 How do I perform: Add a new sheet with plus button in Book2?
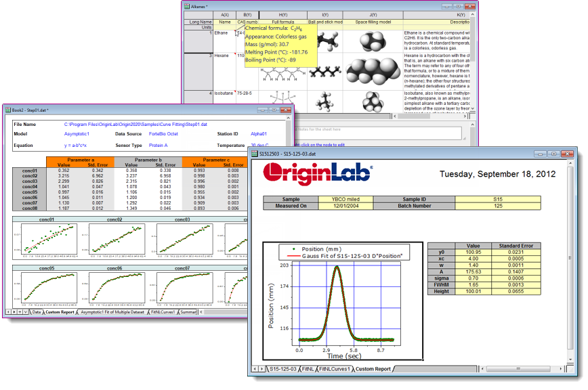[x=20, y=311]
